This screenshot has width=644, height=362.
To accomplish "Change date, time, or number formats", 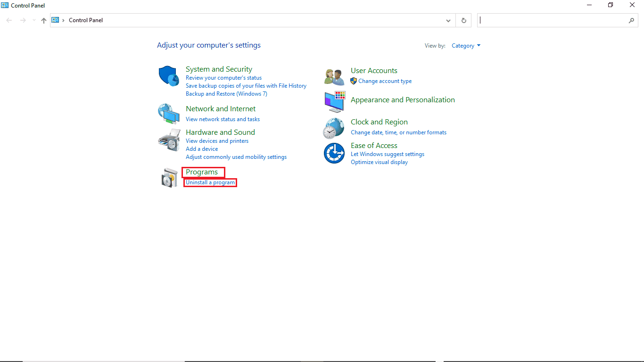I will (x=398, y=132).
